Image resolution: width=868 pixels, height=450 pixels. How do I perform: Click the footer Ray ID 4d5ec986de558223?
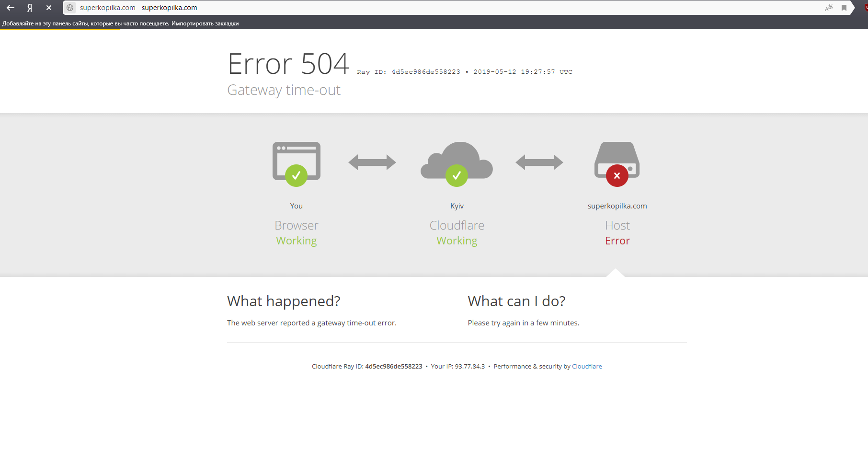click(394, 366)
